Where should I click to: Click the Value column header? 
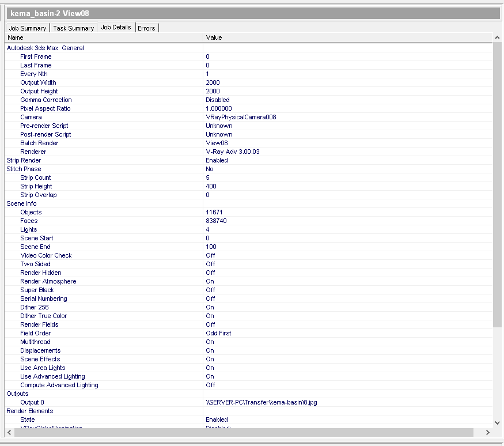(346, 37)
